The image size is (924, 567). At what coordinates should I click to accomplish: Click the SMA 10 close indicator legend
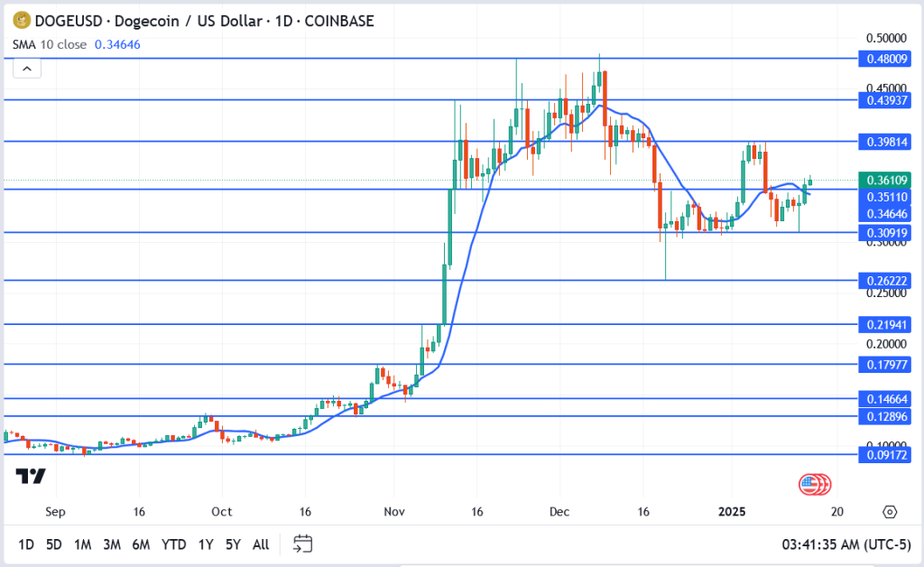[50, 44]
